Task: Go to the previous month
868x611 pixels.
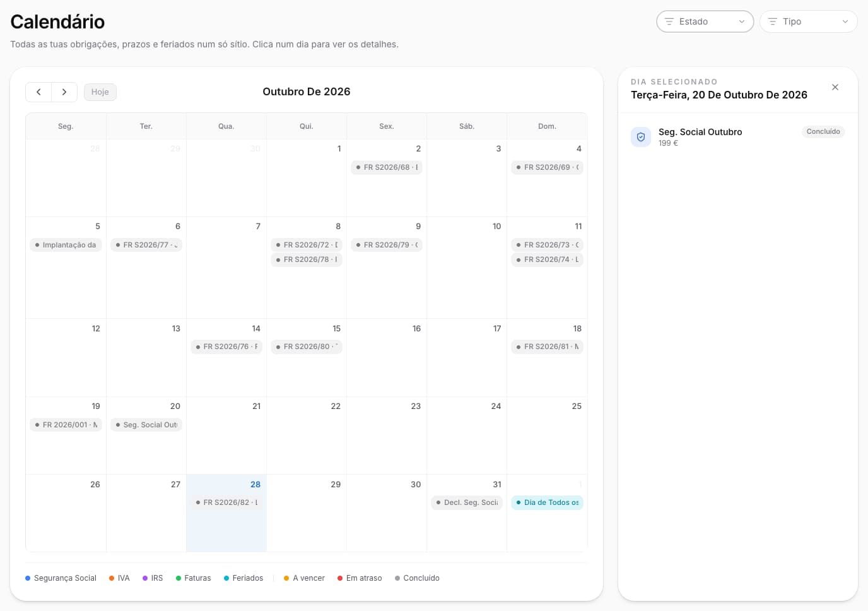Action: [x=38, y=92]
